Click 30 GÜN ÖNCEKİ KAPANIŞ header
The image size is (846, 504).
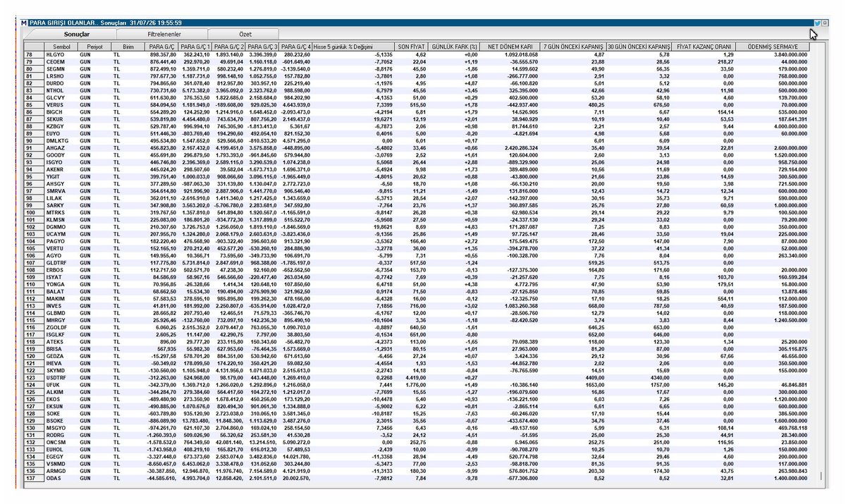point(639,47)
